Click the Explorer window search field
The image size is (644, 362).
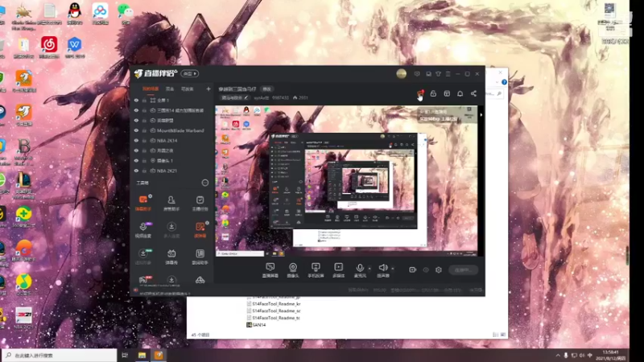[494, 93]
